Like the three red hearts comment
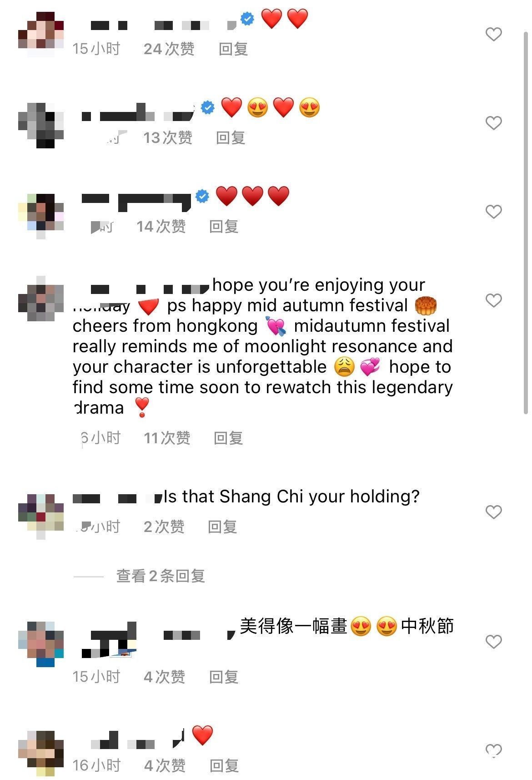The image size is (532, 780). pyautogui.click(x=493, y=212)
